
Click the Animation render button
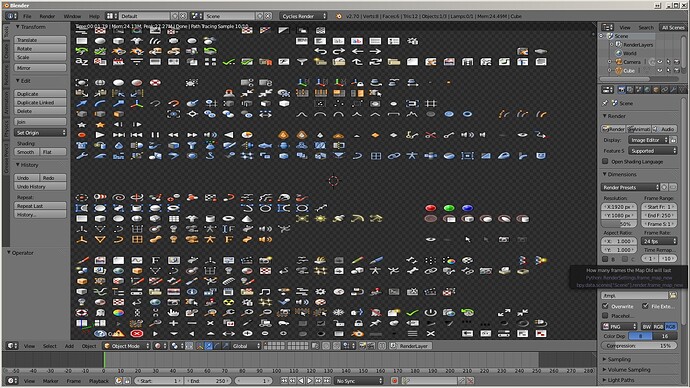[639, 129]
